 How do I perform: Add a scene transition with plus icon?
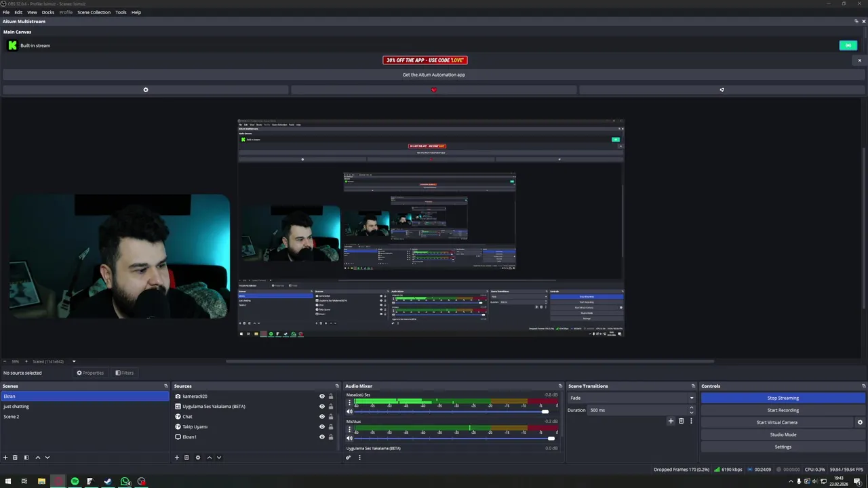click(671, 421)
